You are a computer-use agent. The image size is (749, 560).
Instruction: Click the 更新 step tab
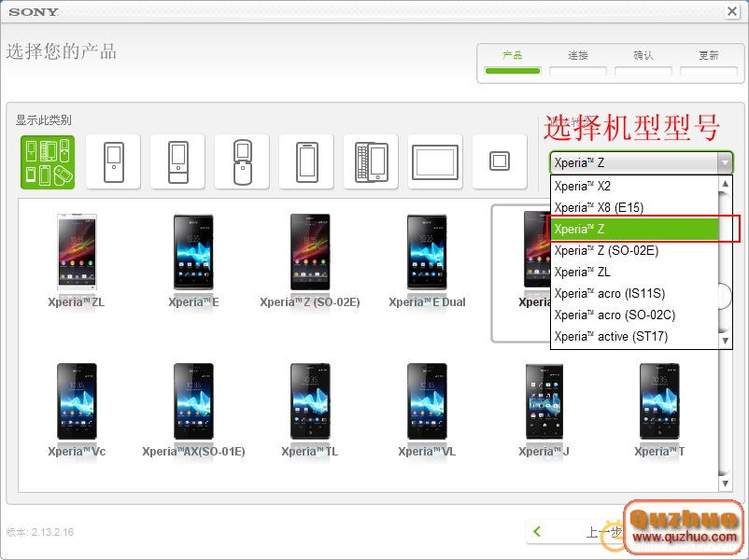tap(709, 62)
